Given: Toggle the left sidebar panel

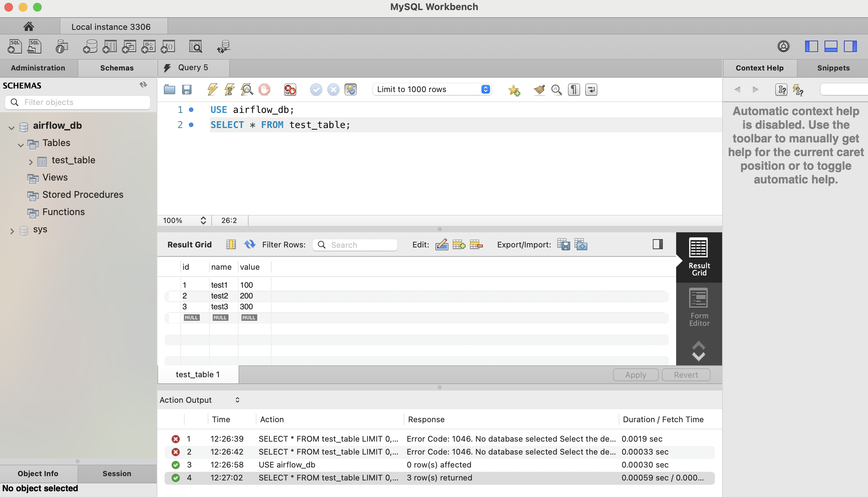Looking at the screenshot, I should coord(811,46).
